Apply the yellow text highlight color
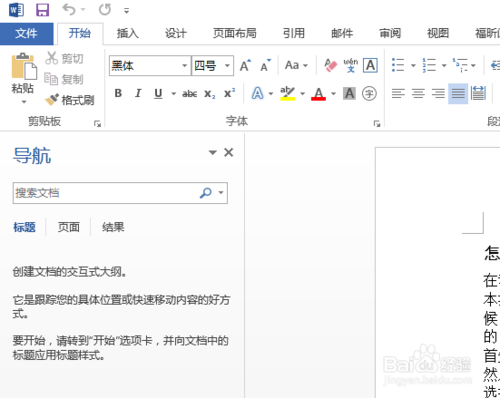 [x=287, y=94]
